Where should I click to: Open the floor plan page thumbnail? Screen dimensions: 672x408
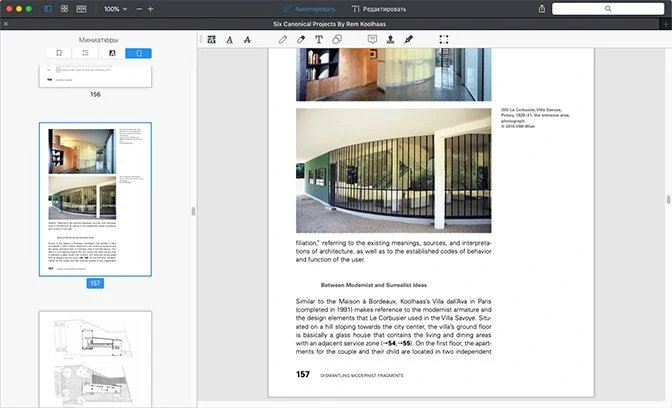tap(95, 359)
